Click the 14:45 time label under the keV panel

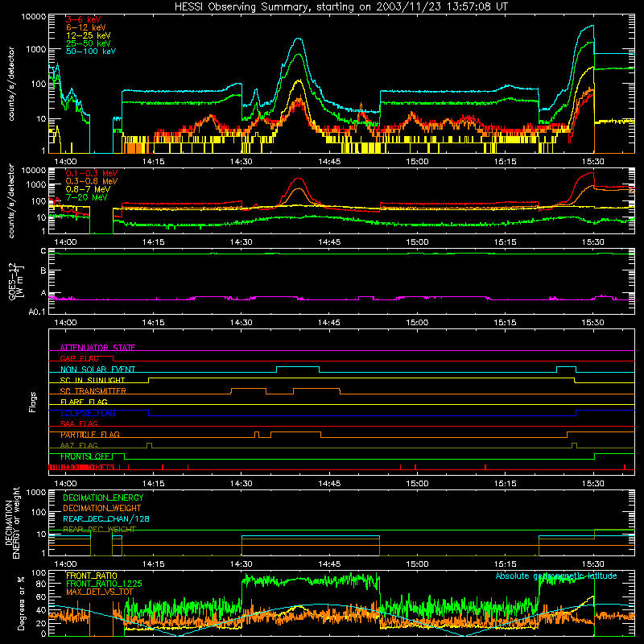(329, 162)
